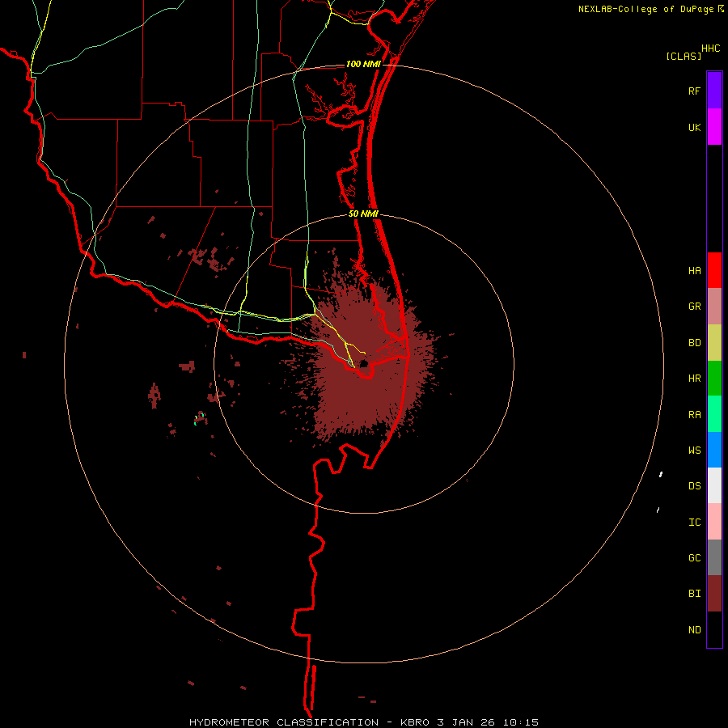The image size is (728, 728).
Task: Click the BI legend label
Action: 694,594
